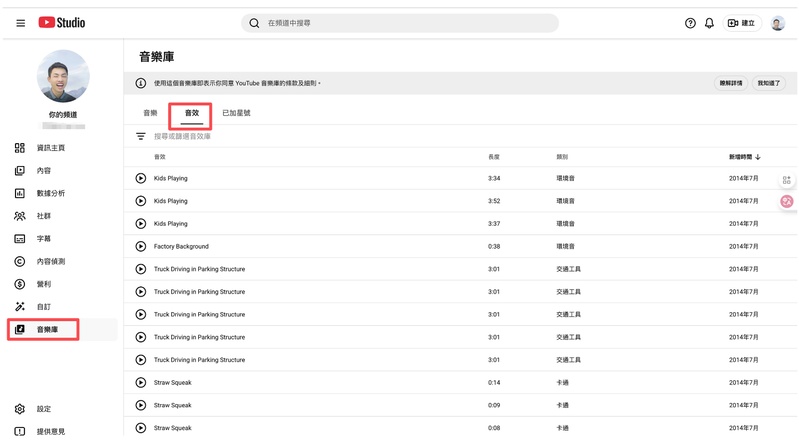Screen dimensions: 799x442
Task: Click the 瞭解詳情 button in banner
Action: [731, 83]
